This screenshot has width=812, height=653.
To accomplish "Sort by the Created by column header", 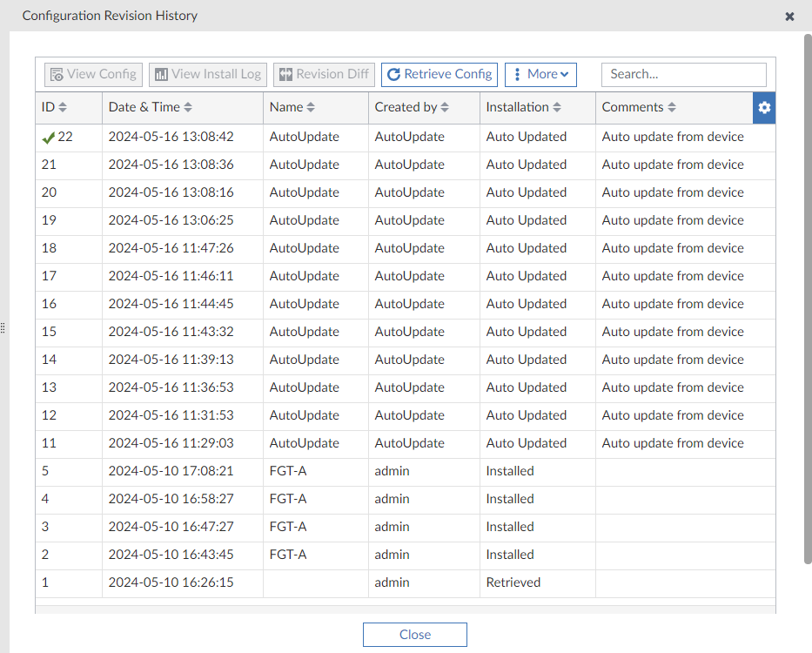I will click(445, 108).
